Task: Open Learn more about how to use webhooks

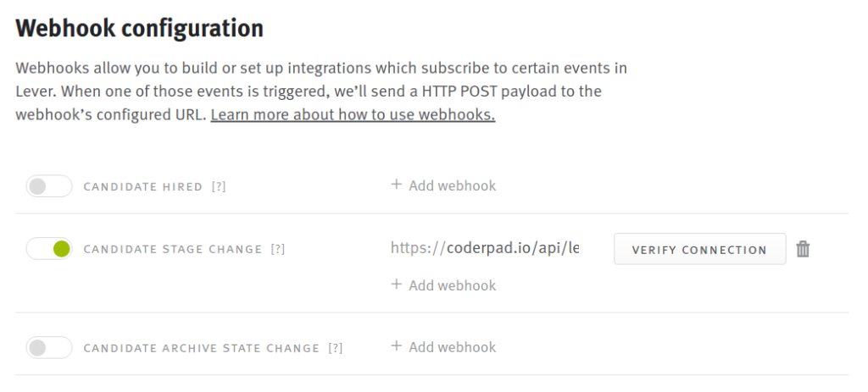Action: [353, 115]
